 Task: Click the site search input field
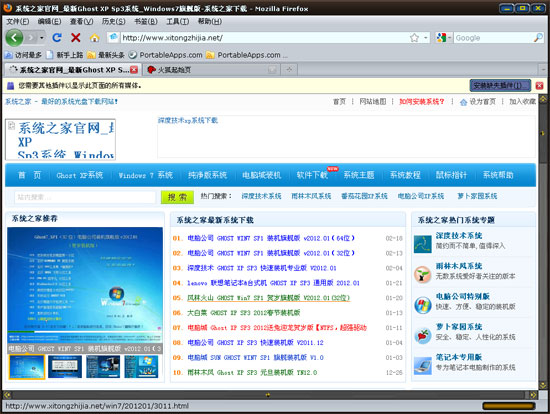click(x=85, y=197)
